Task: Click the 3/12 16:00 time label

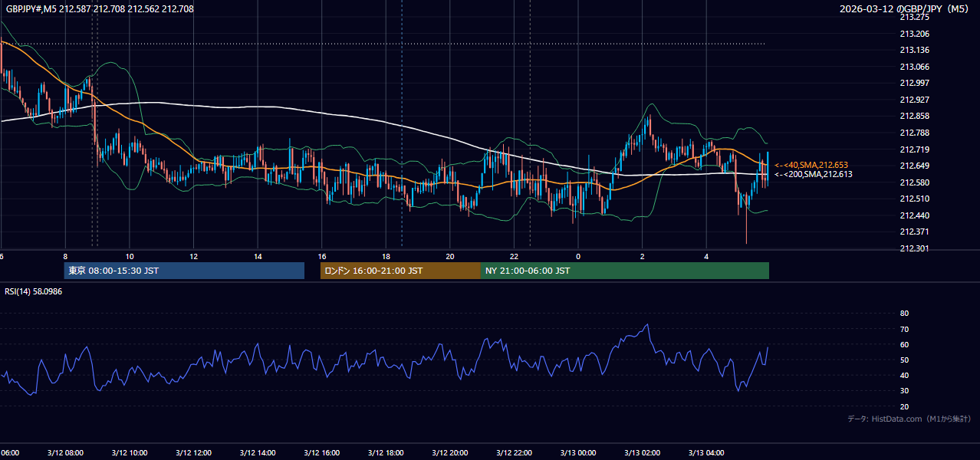Action: coord(322,453)
